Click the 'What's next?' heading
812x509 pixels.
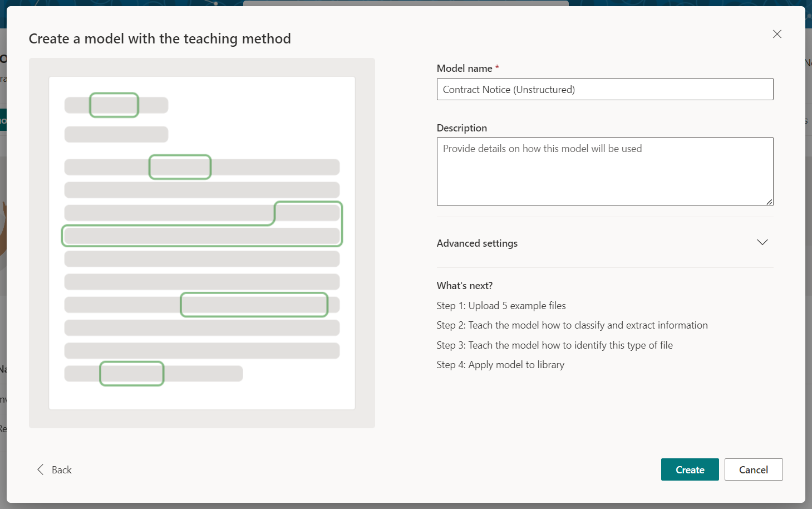click(x=464, y=286)
